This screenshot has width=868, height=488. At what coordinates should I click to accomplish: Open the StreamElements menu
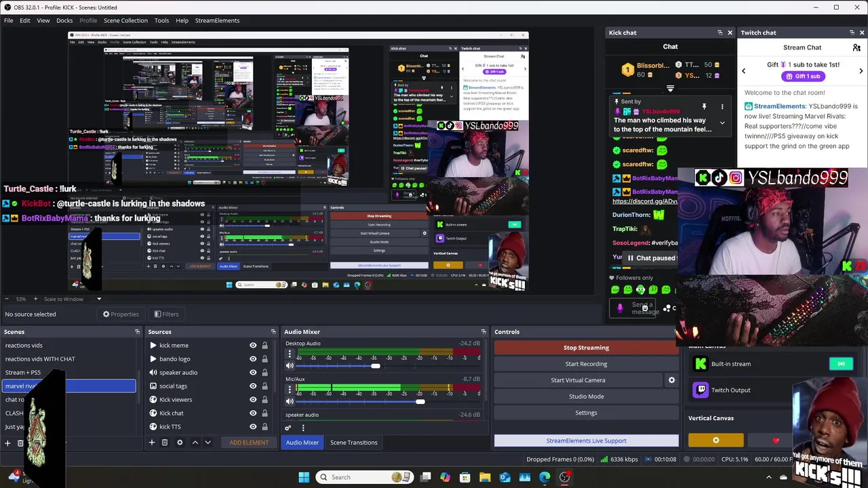tap(217, 20)
